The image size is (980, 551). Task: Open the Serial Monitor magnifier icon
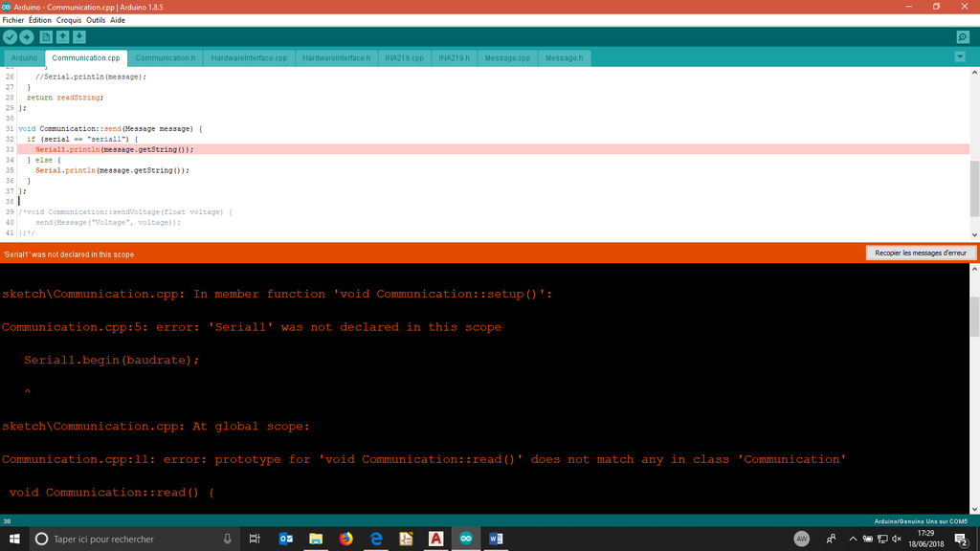963,37
